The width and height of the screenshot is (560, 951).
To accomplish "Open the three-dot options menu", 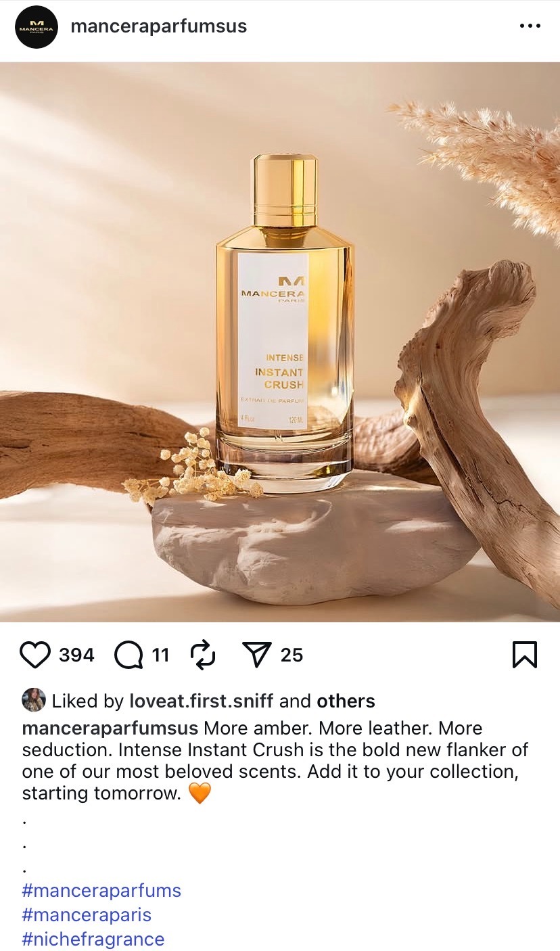I will point(530,26).
